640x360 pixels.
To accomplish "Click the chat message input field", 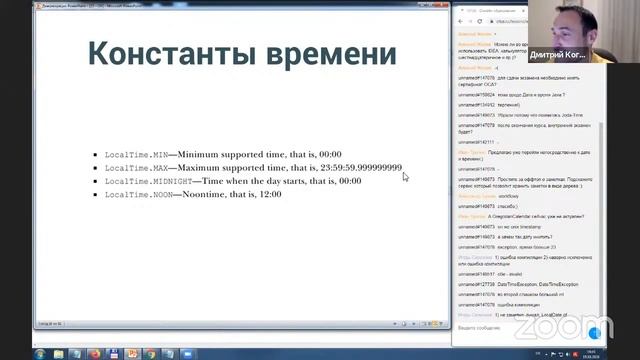I will [x=520, y=328].
